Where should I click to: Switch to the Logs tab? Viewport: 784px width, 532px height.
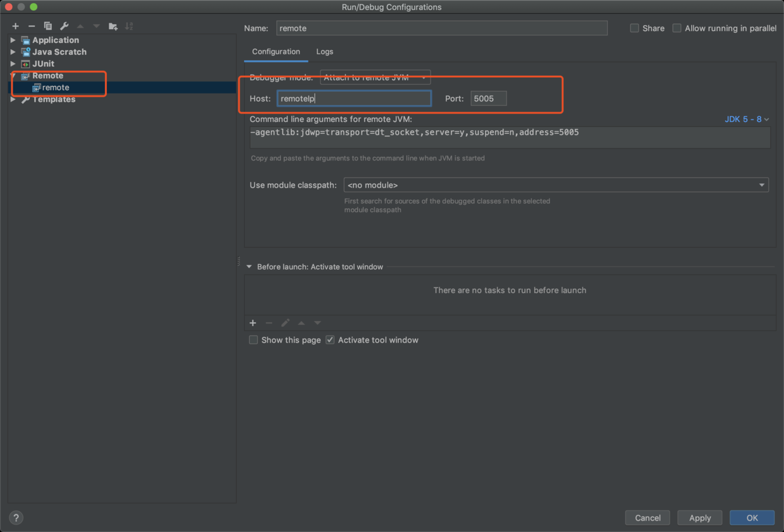coord(324,52)
